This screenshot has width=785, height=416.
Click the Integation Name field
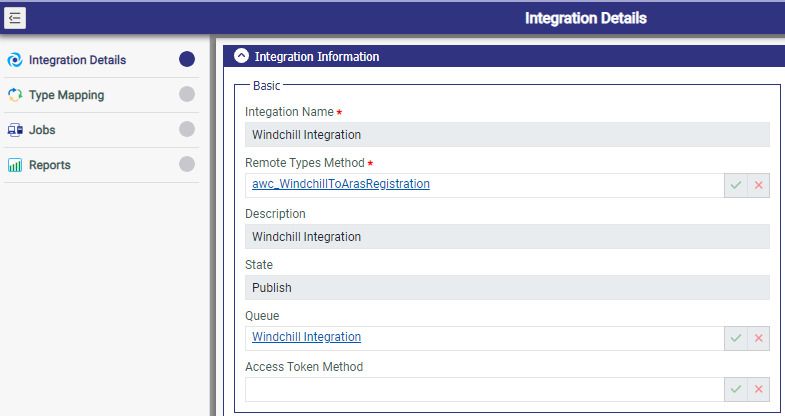(x=507, y=135)
